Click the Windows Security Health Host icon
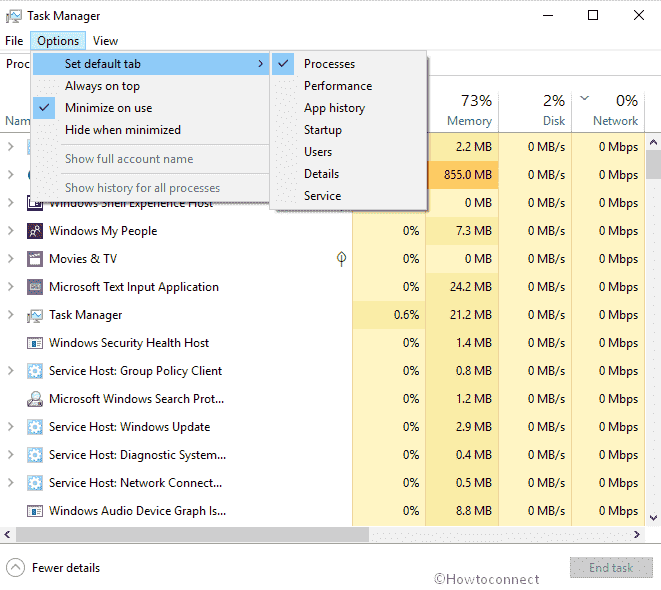Image resolution: width=661 pixels, height=590 pixels. [35, 343]
